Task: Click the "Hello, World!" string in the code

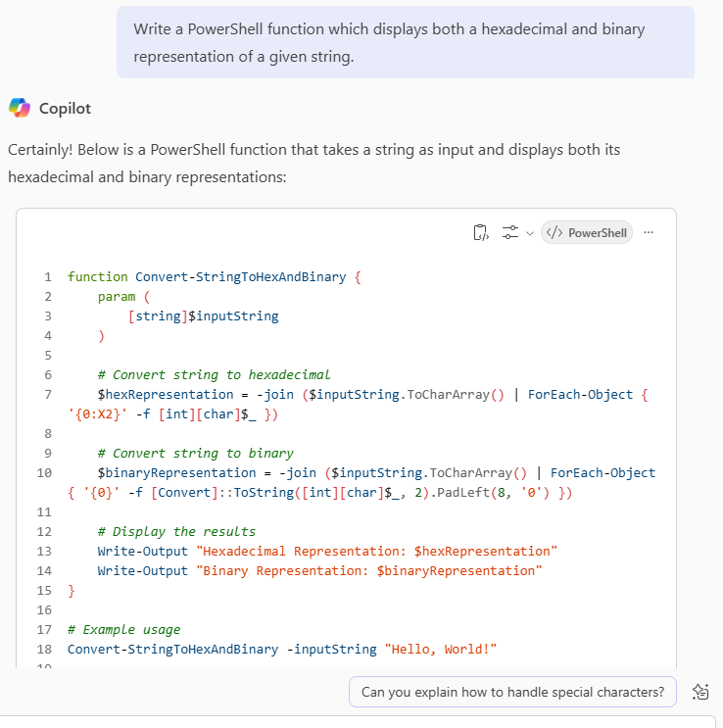Action: tap(441, 649)
